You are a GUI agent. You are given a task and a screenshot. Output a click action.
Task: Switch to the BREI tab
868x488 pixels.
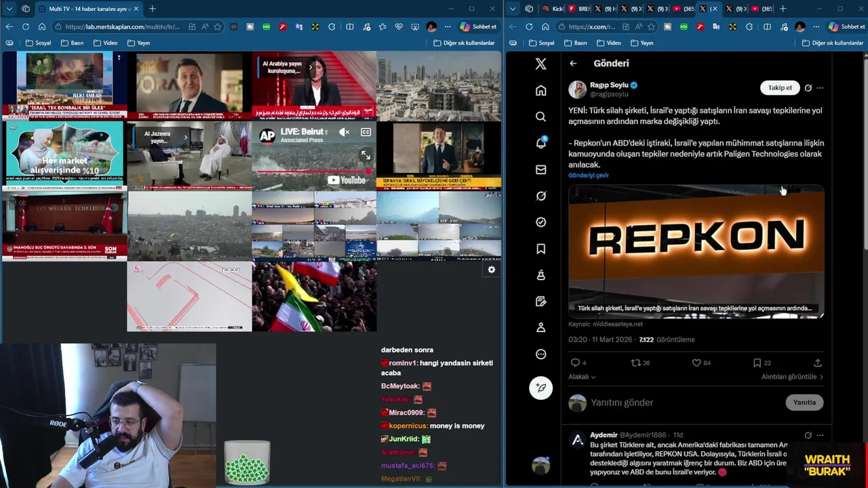pos(579,9)
